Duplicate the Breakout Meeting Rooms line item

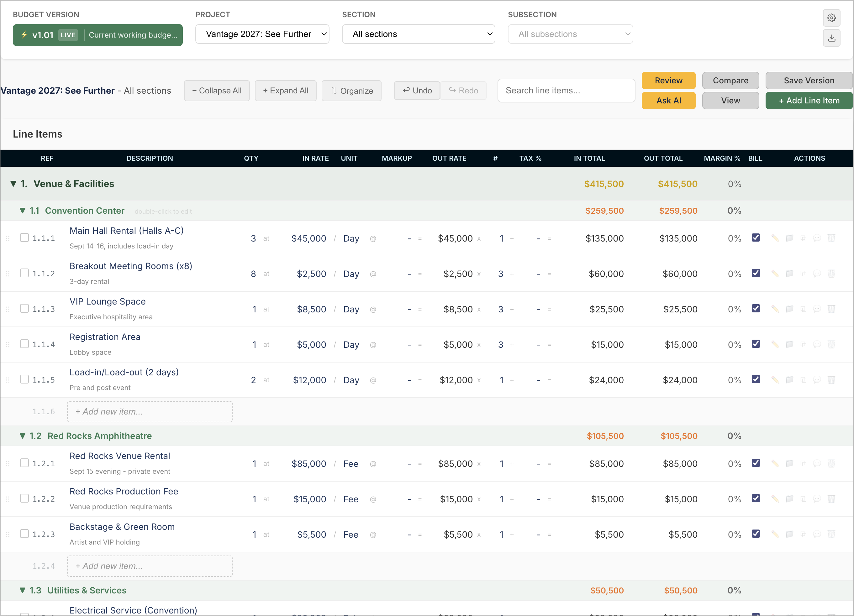[804, 274]
